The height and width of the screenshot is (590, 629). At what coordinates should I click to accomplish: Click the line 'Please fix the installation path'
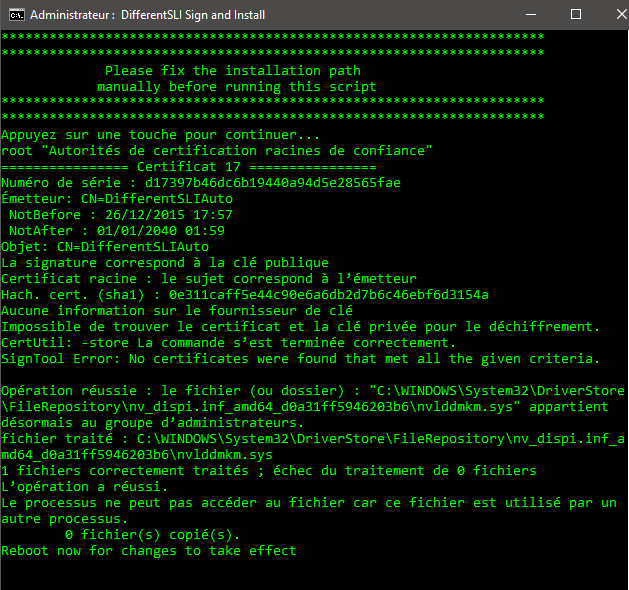point(233,71)
